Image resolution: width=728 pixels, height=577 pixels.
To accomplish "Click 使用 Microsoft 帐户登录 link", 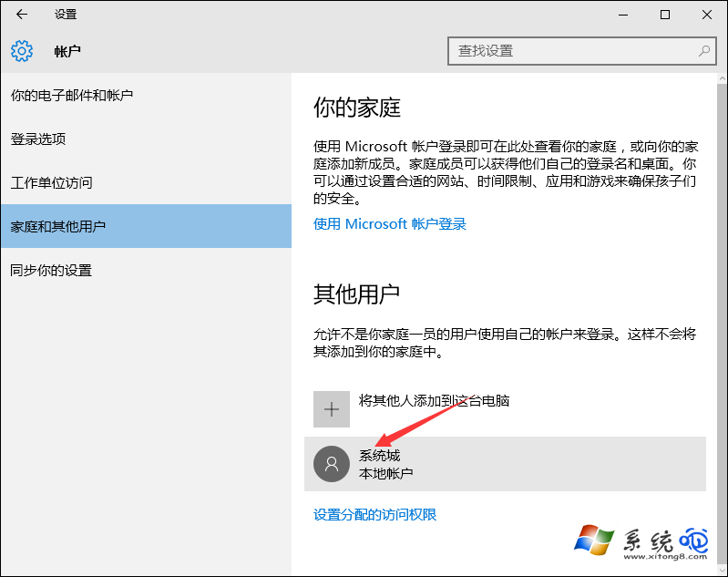I will coord(390,223).
